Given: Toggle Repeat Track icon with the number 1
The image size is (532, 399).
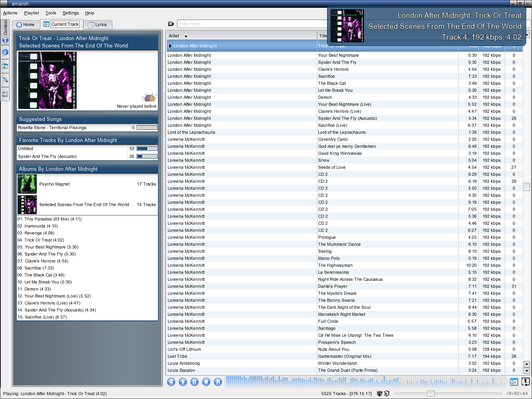Looking at the screenshot, I should (525, 382).
